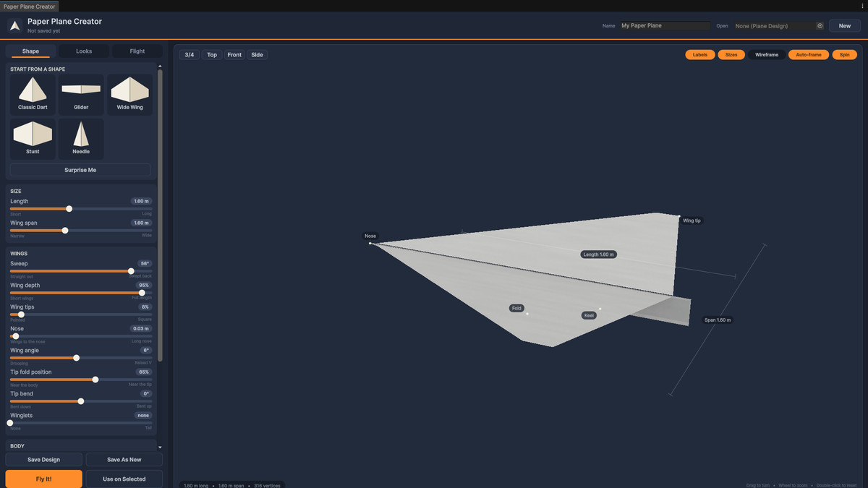Switch to the 3/4 camera view

[x=190, y=55]
